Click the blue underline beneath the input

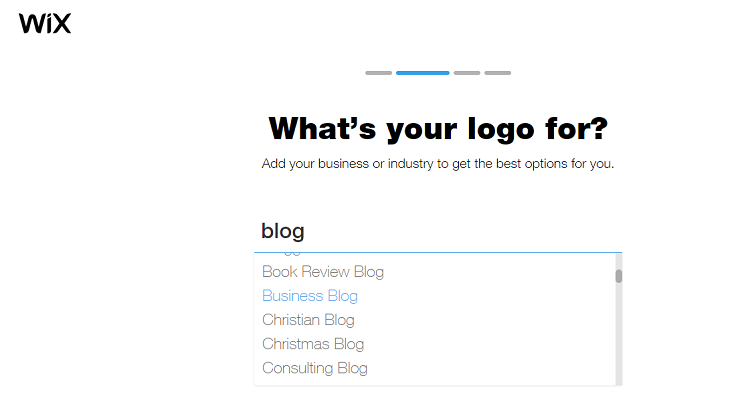438,252
